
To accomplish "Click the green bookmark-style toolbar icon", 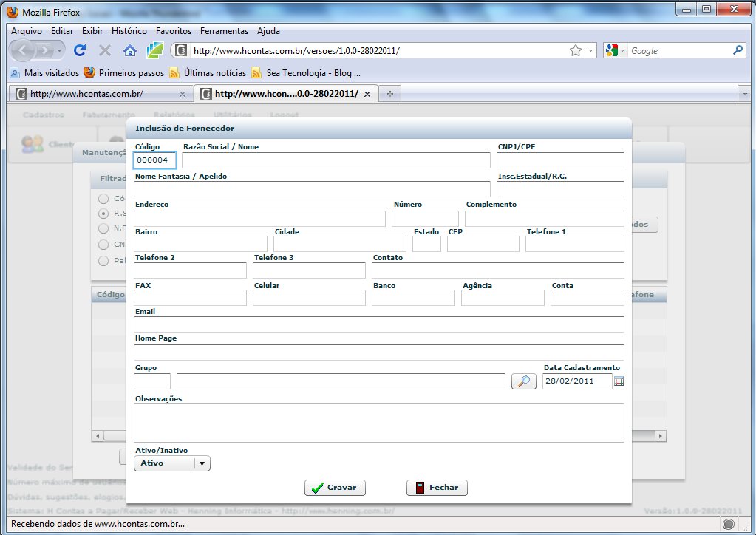I will 154,50.
